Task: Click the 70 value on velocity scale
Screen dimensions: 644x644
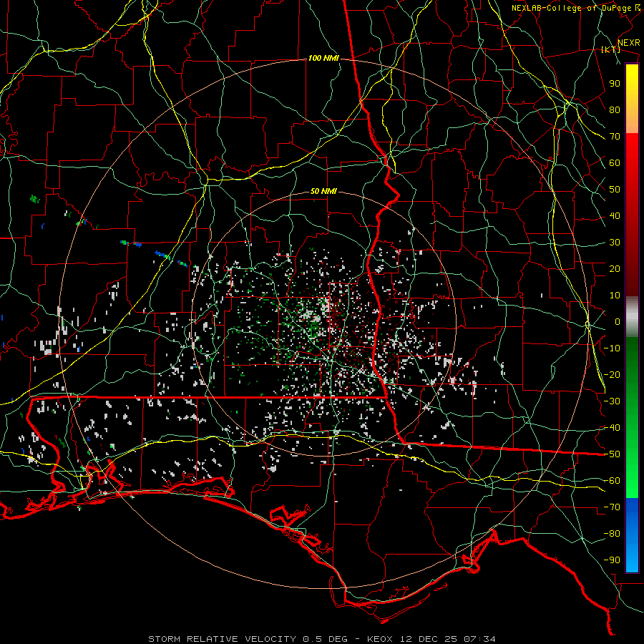Action: pos(615,137)
